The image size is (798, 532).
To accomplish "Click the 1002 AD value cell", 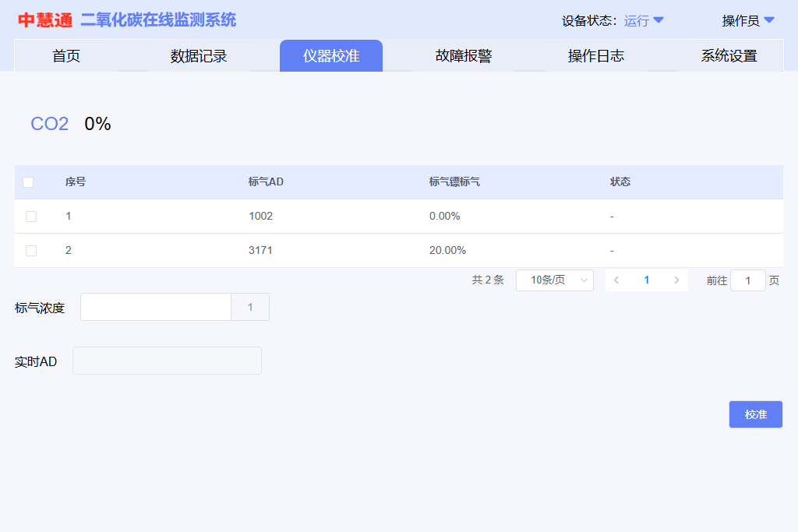I will click(260, 217).
